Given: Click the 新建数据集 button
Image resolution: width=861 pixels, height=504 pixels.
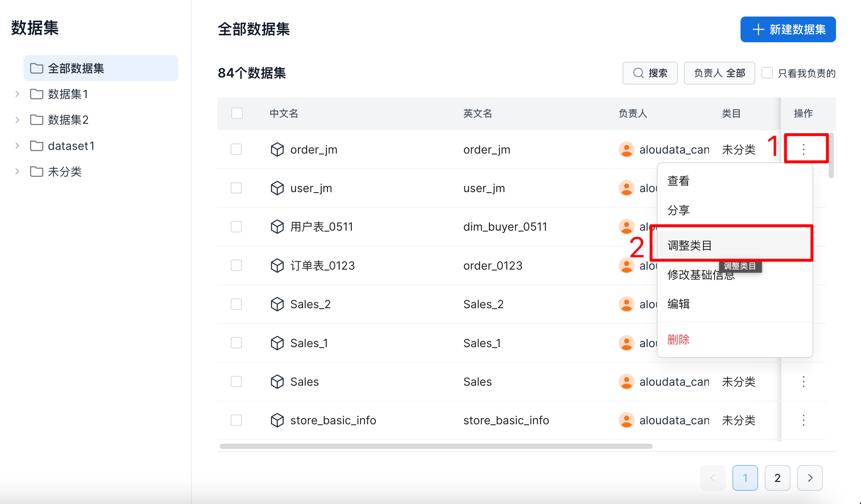Looking at the screenshot, I should click(788, 29).
